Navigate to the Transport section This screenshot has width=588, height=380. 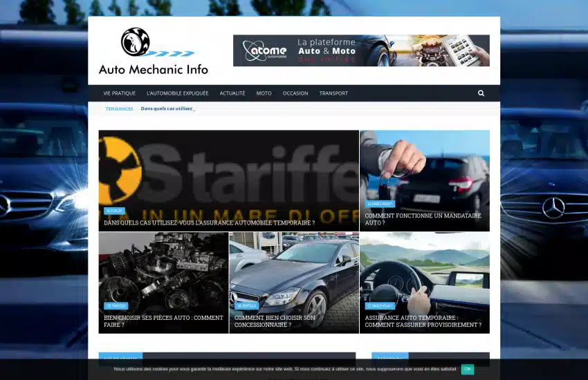pyautogui.click(x=333, y=93)
